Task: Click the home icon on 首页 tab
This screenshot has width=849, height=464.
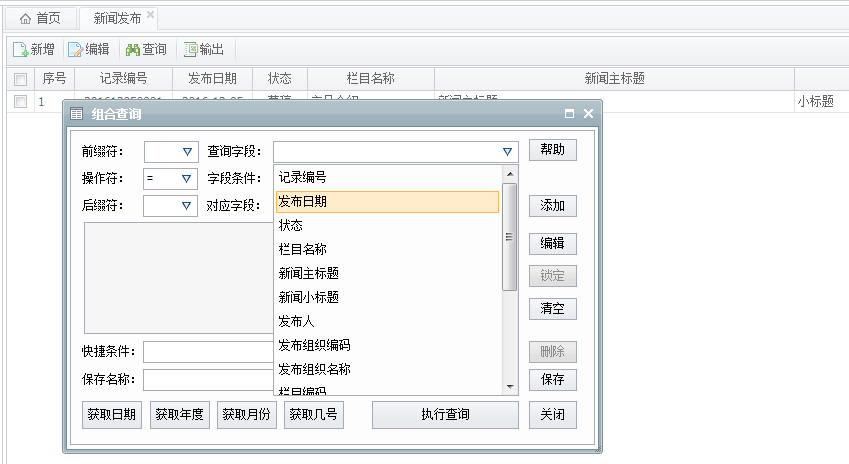Action: (25, 18)
